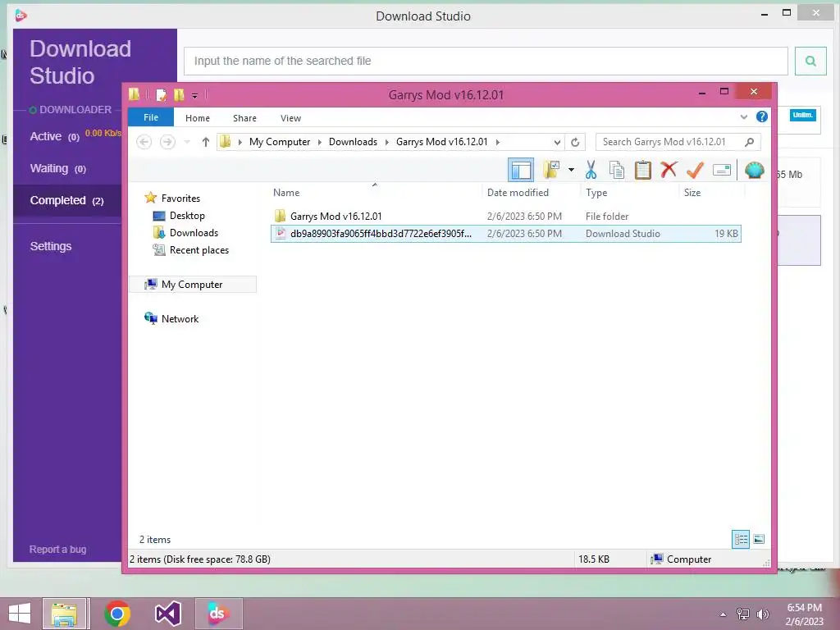This screenshot has height=630, width=840.
Task: Click the Rename icon in Explorer toolbar
Action: point(722,170)
